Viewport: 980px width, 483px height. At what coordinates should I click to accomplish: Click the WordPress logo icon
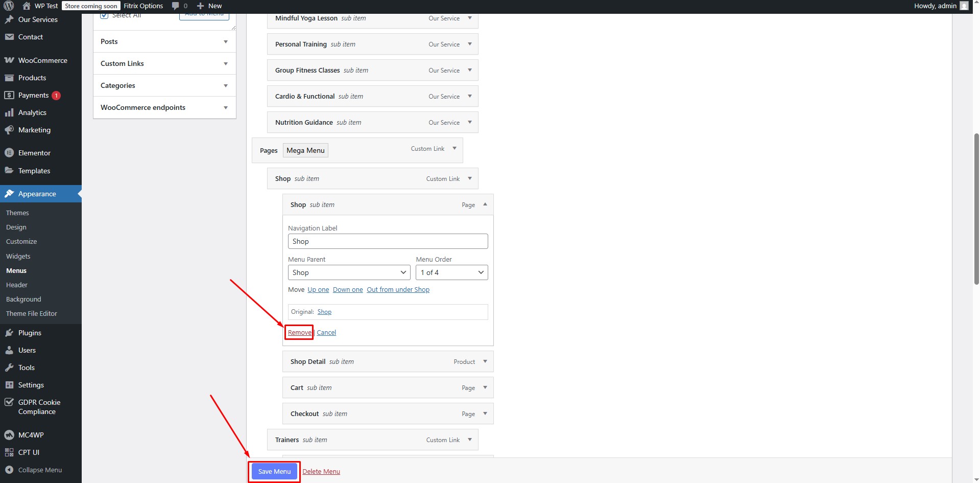tap(9, 6)
